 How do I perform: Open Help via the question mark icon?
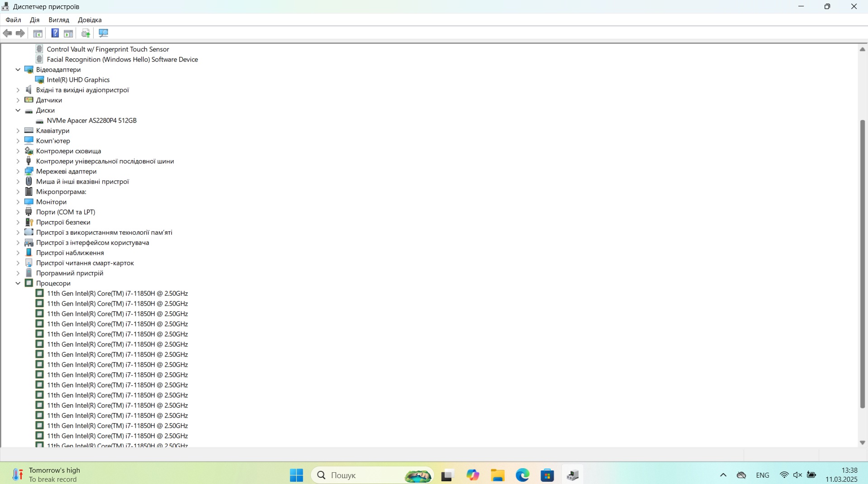[55, 33]
